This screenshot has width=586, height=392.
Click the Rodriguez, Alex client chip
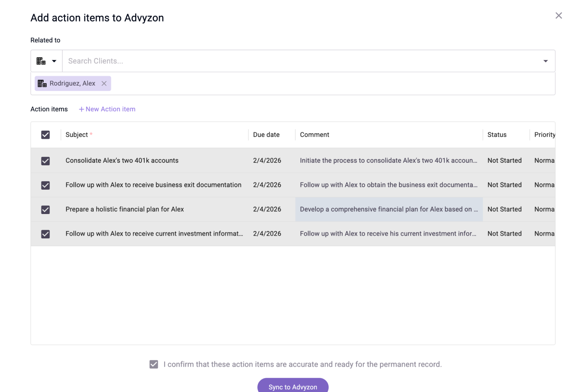pyautogui.click(x=73, y=83)
